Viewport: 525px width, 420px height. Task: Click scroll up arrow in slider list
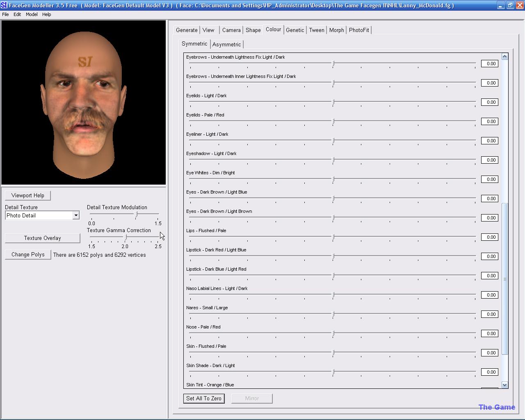pyautogui.click(x=504, y=57)
